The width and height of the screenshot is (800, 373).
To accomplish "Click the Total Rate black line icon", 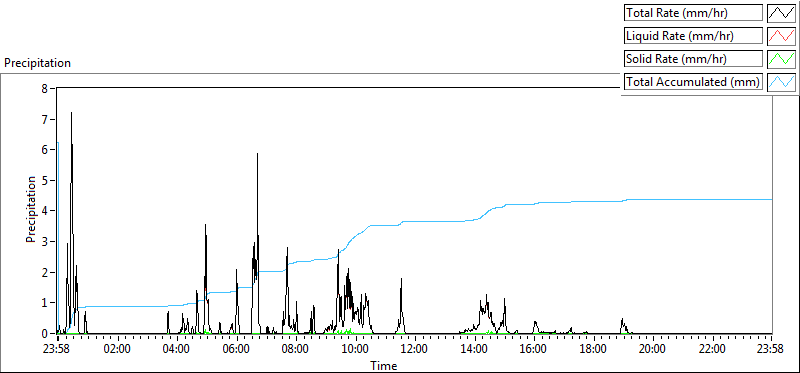I will pyautogui.click(x=782, y=13).
